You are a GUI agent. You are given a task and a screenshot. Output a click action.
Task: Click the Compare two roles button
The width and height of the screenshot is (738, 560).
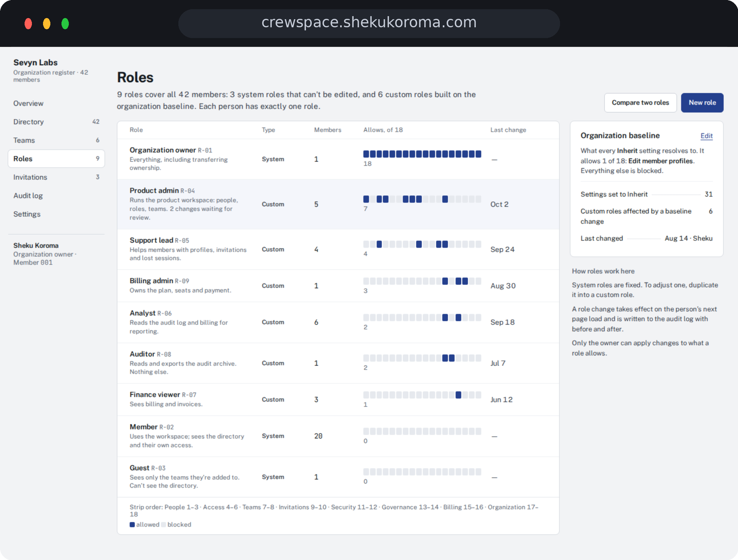pyautogui.click(x=640, y=103)
